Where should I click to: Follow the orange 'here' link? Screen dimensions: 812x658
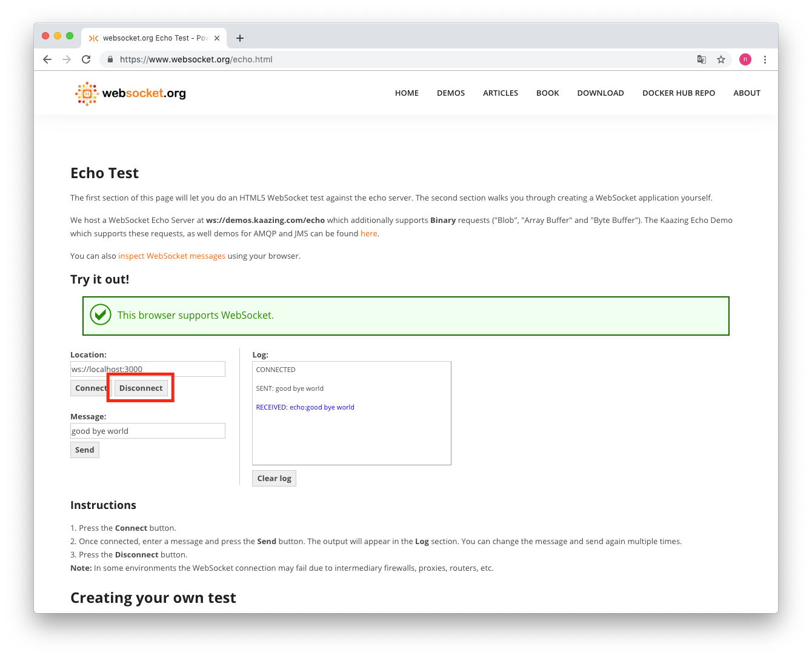tap(369, 234)
